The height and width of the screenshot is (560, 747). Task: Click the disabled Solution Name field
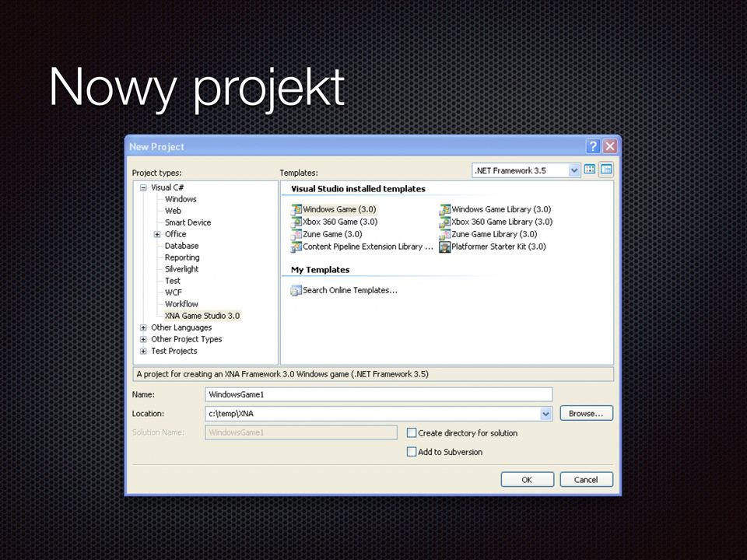(300, 432)
